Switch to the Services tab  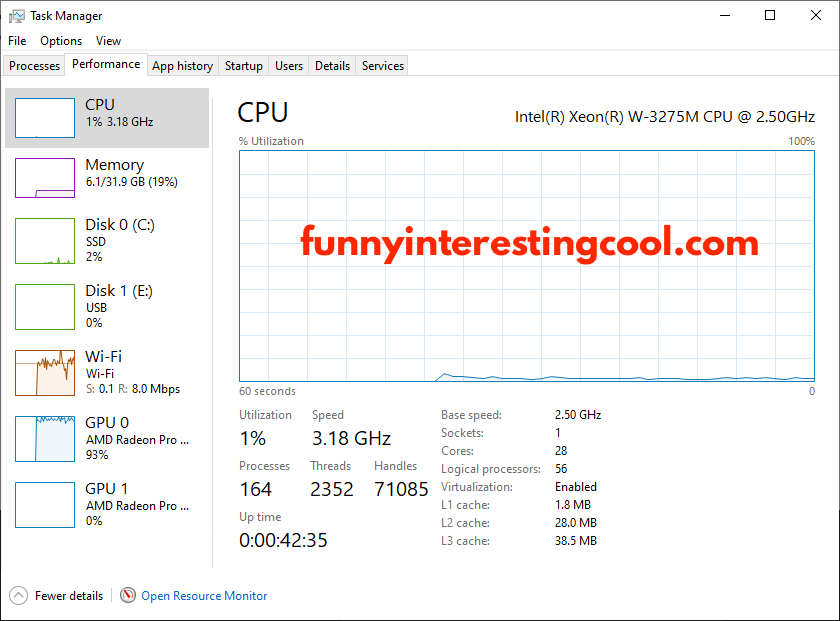382,66
